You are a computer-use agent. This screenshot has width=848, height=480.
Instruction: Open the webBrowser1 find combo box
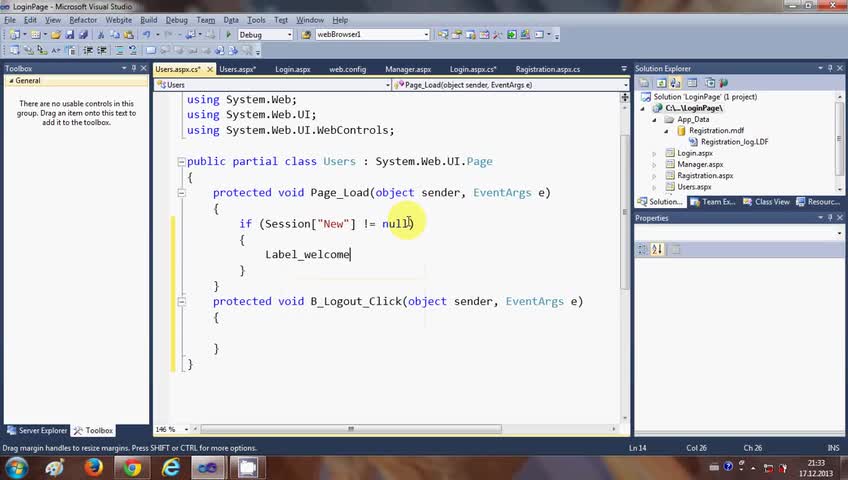[x=426, y=35]
